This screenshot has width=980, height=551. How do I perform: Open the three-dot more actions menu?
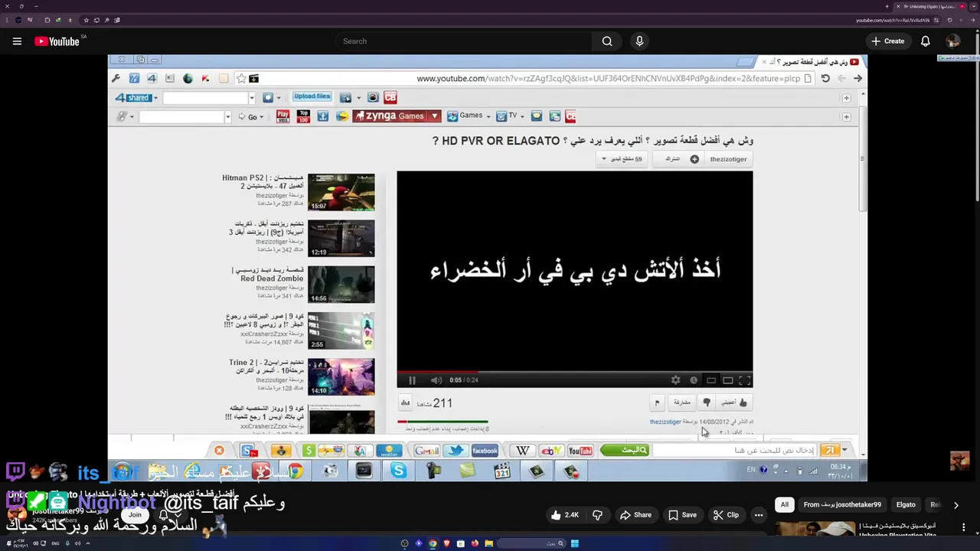[x=759, y=515]
